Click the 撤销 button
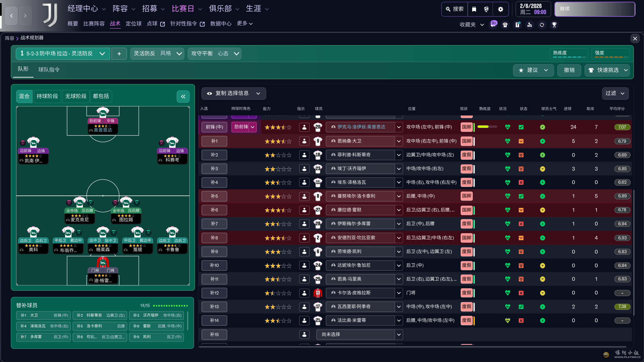 coord(569,70)
